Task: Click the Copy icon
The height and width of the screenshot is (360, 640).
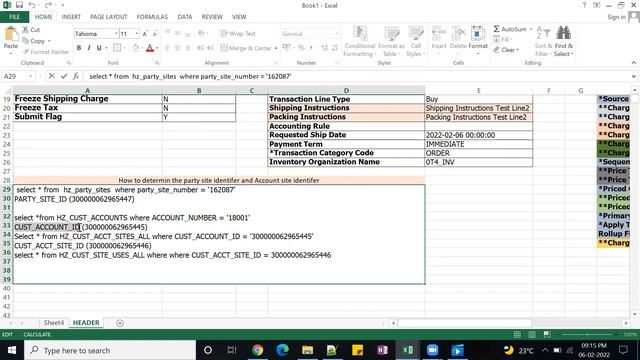Action: 25,41
